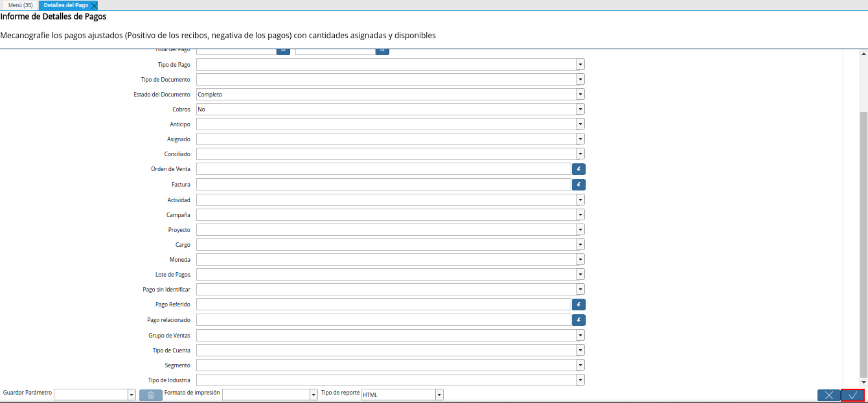Expand Anticipo dropdown
This screenshot has height=403, width=868.
tap(580, 124)
